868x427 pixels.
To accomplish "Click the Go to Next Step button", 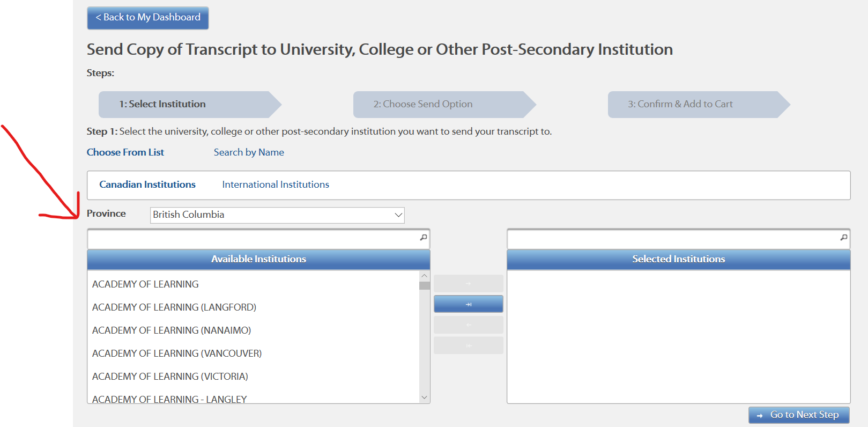I will point(799,415).
